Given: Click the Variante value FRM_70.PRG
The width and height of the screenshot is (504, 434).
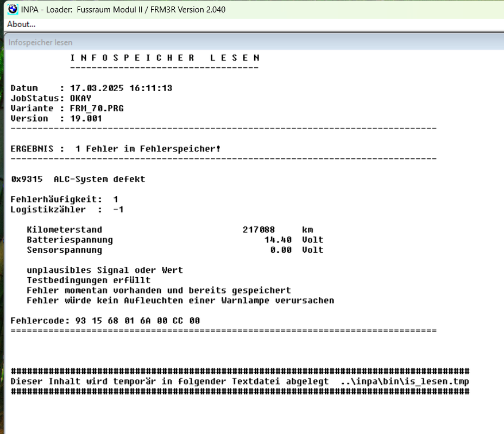Looking at the screenshot, I should pyautogui.click(x=97, y=108).
